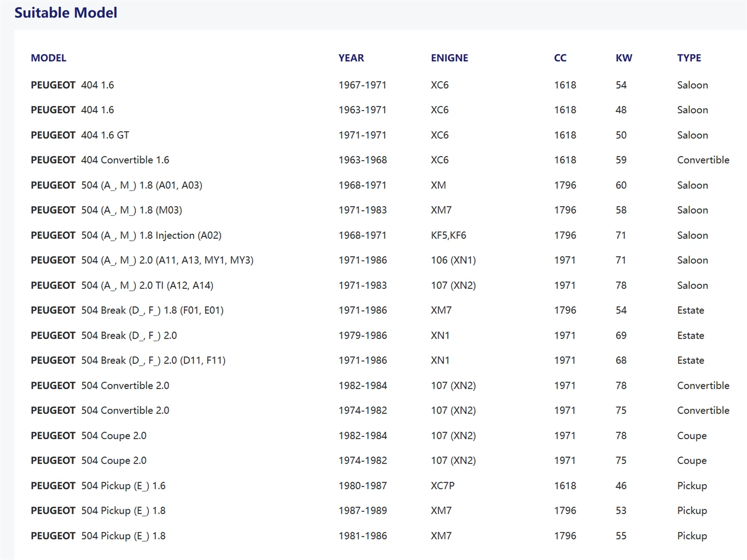Click the KW column header

(x=624, y=58)
